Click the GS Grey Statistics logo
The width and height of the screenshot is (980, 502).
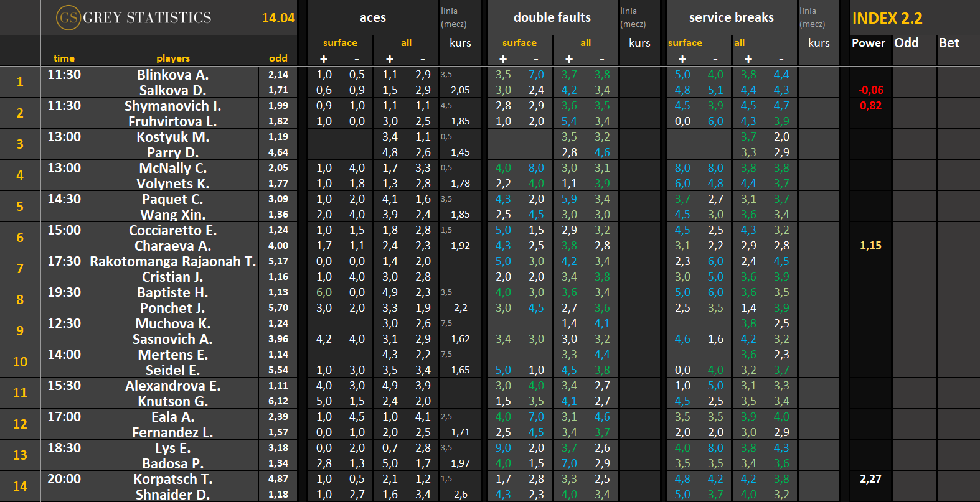[134, 17]
